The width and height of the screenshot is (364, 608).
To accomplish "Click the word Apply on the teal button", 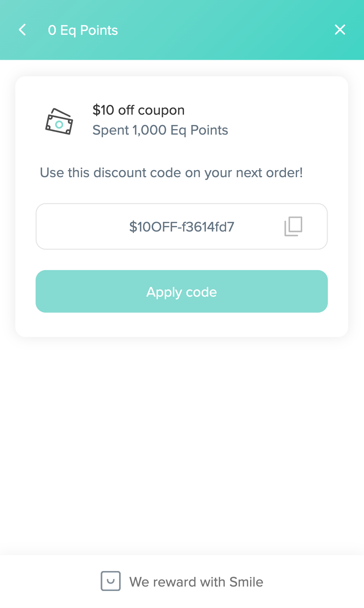I will pos(164,292).
